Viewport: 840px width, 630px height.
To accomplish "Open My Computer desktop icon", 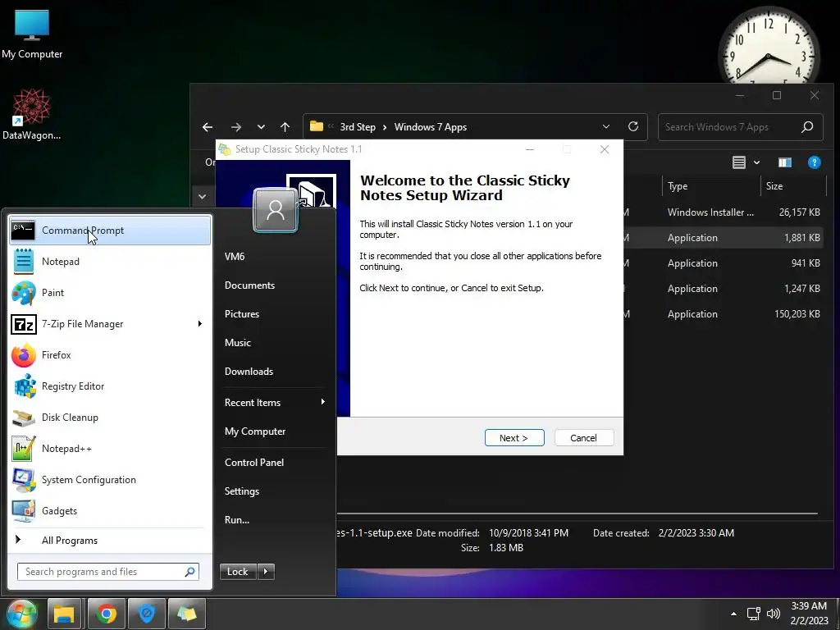I will click(32, 34).
